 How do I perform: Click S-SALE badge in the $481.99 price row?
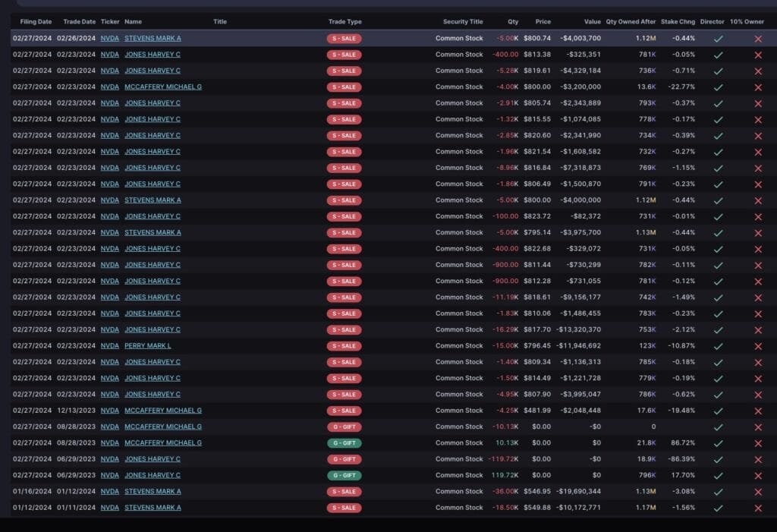(x=344, y=411)
